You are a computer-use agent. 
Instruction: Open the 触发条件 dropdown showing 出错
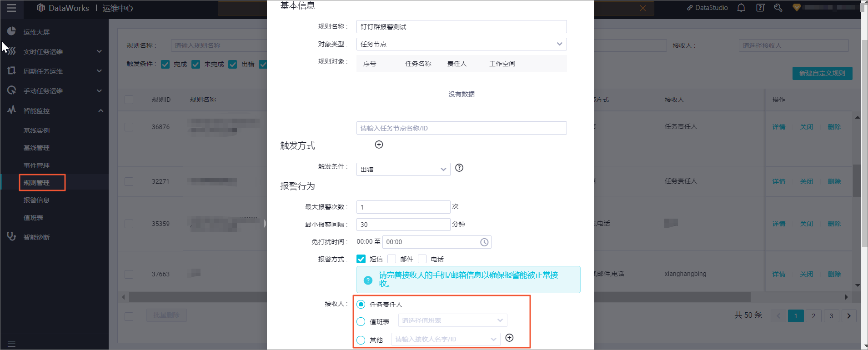click(x=403, y=169)
